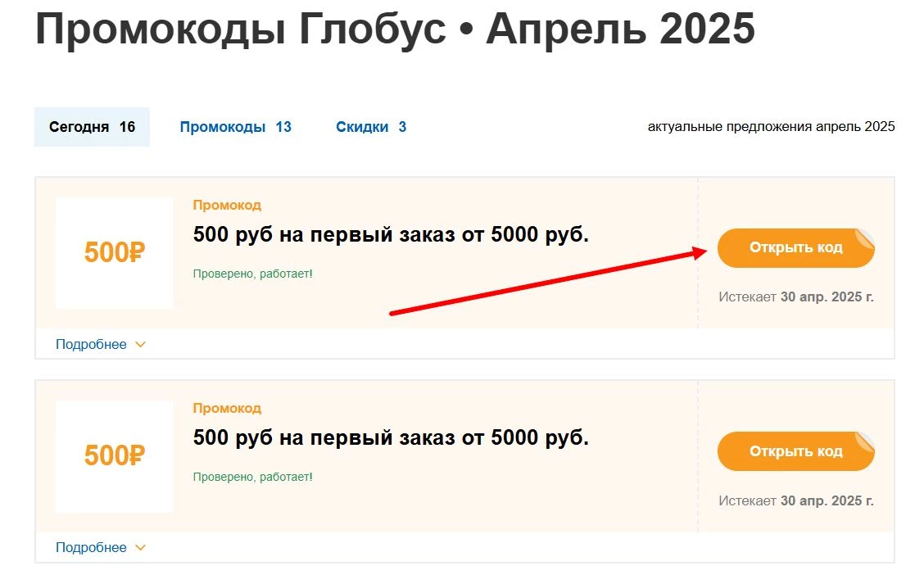
Task: Click the chevron next to the first Подробнее
Action: tap(141, 344)
